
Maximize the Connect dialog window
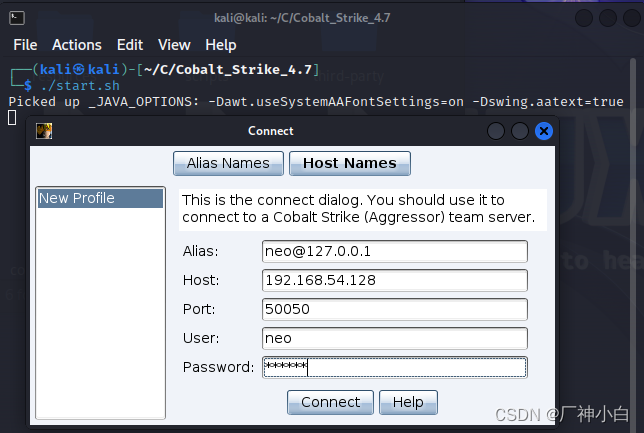click(x=520, y=131)
